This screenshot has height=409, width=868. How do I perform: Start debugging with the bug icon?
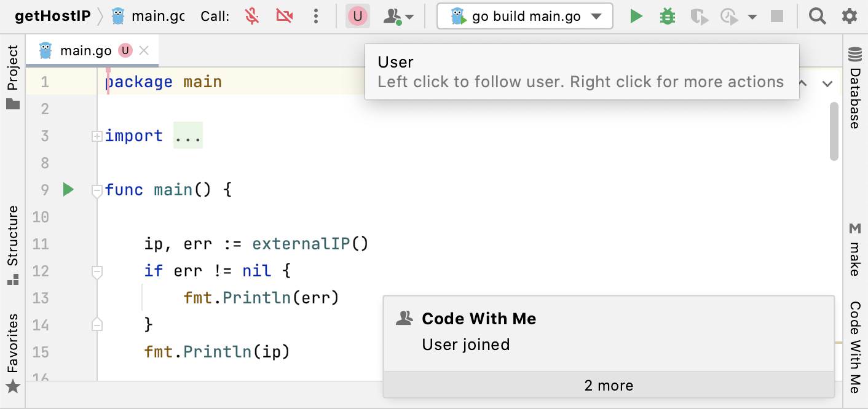(667, 17)
